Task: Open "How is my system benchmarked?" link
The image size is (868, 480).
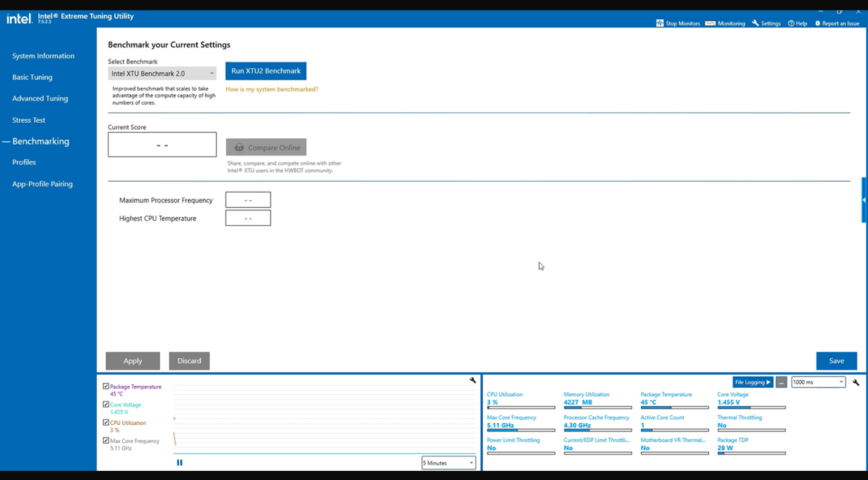Action: tap(272, 89)
